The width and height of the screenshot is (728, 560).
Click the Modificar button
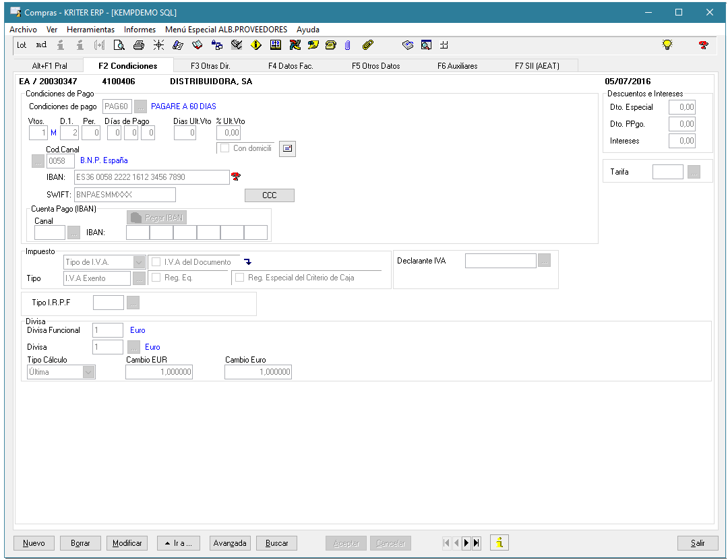[x=127, y=543]
